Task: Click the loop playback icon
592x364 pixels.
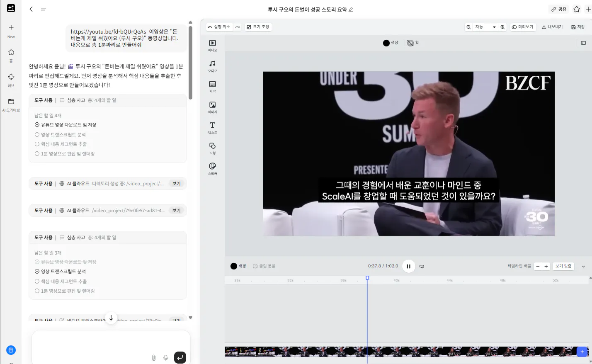Action: click(422, 266)
